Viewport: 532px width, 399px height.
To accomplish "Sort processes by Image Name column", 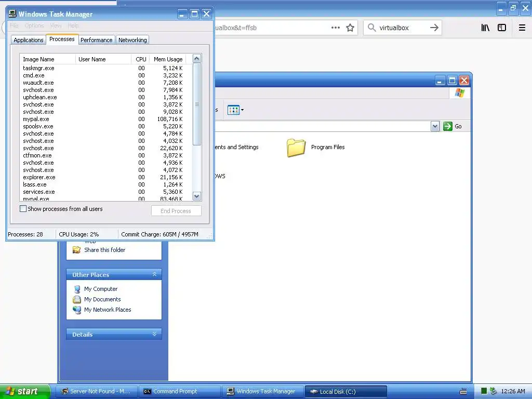I will [x=47, y=59].
